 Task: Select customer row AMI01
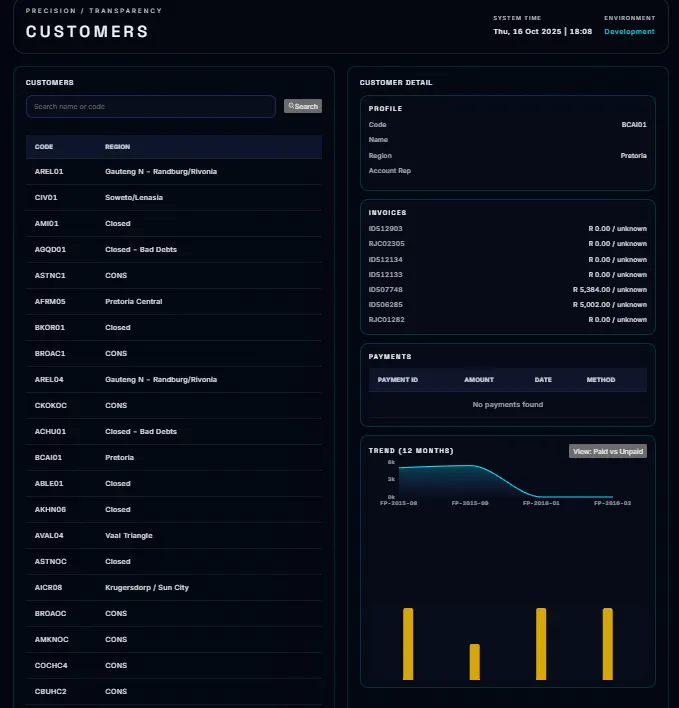pos(174,224)
